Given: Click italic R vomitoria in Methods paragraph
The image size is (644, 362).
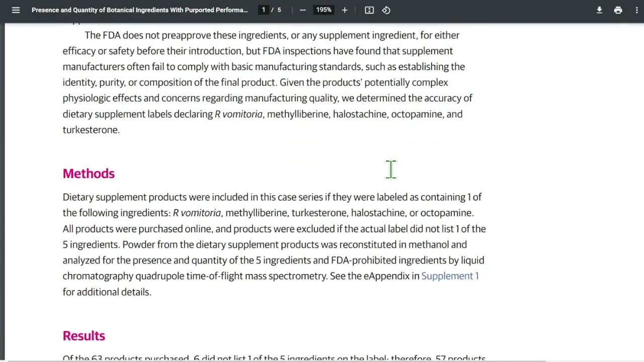Looking at the screenshot, I should point(197,213).
